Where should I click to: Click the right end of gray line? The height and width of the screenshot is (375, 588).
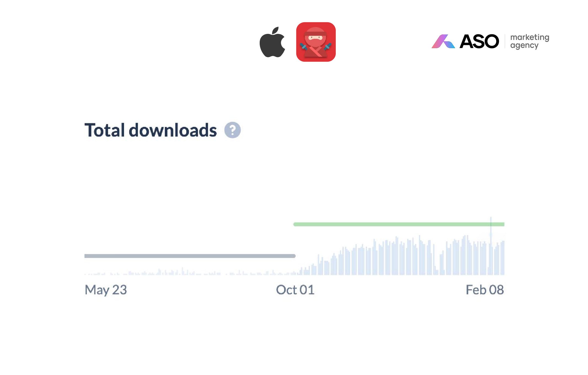coord(294,256)
